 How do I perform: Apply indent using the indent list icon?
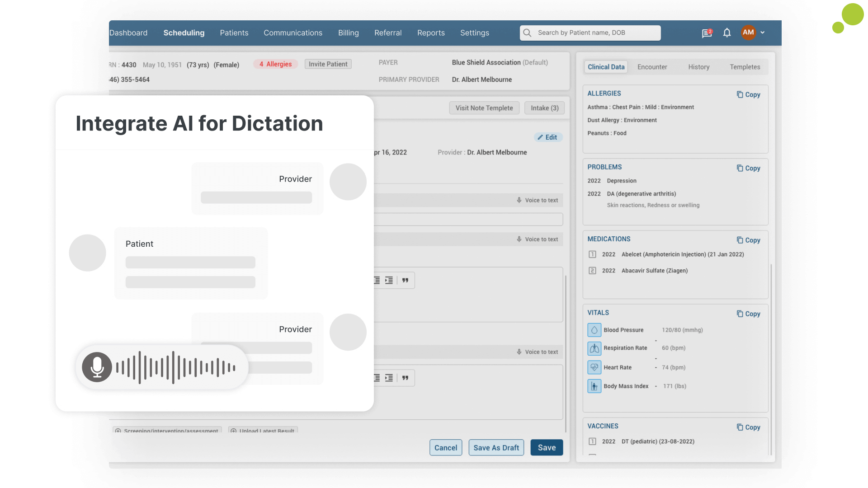pyautogui.click(x=389, y=280)
